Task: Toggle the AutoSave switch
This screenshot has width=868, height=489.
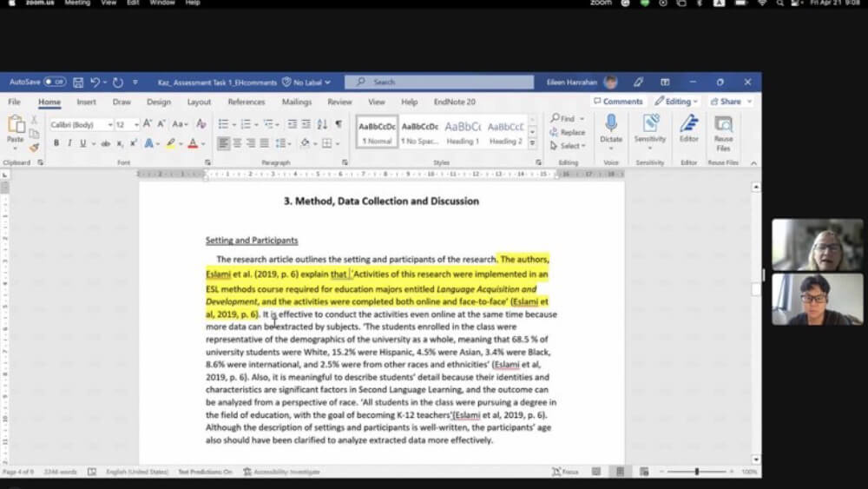Action: tap(55, 83)
